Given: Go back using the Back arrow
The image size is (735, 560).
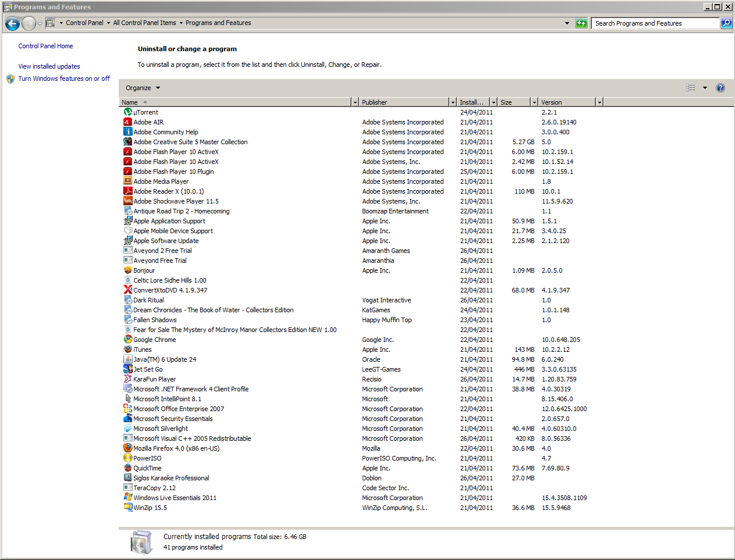Looking at the screenshot, I should pyautogui.click(x=12, y=23).
